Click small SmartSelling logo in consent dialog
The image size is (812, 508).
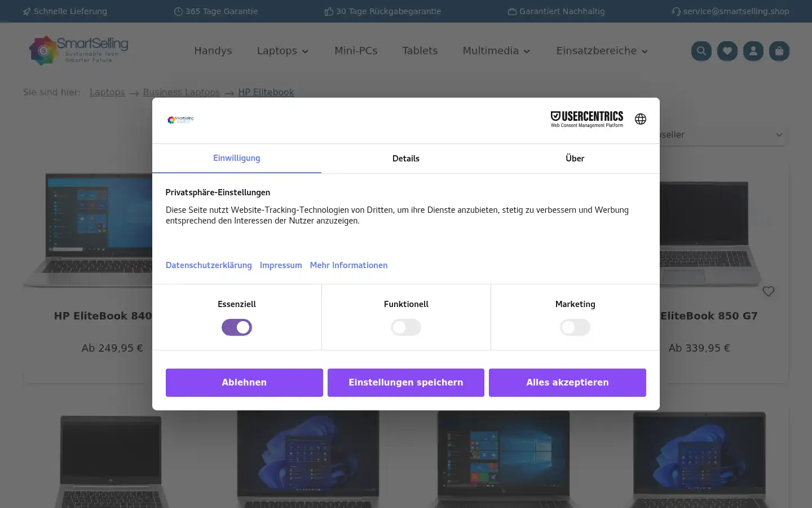point(180,120)
